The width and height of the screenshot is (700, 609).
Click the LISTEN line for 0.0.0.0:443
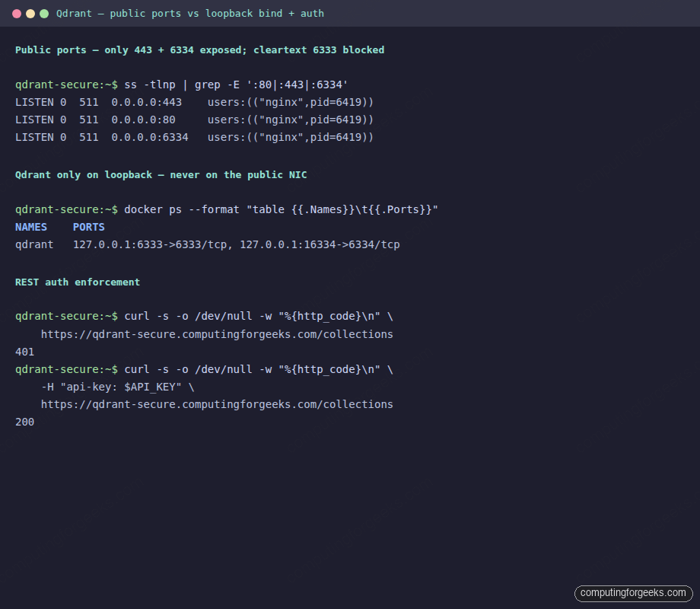click(x=194, y=102)
